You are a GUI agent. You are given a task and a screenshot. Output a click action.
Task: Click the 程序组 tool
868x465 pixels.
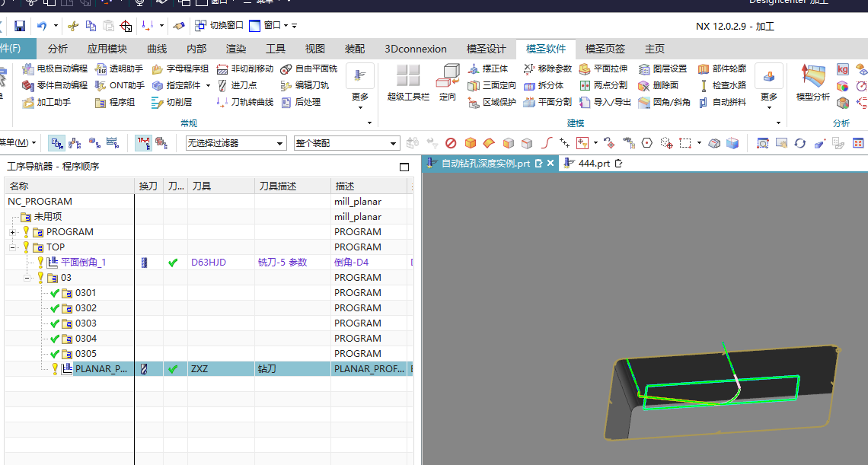(x=115, y=103)
